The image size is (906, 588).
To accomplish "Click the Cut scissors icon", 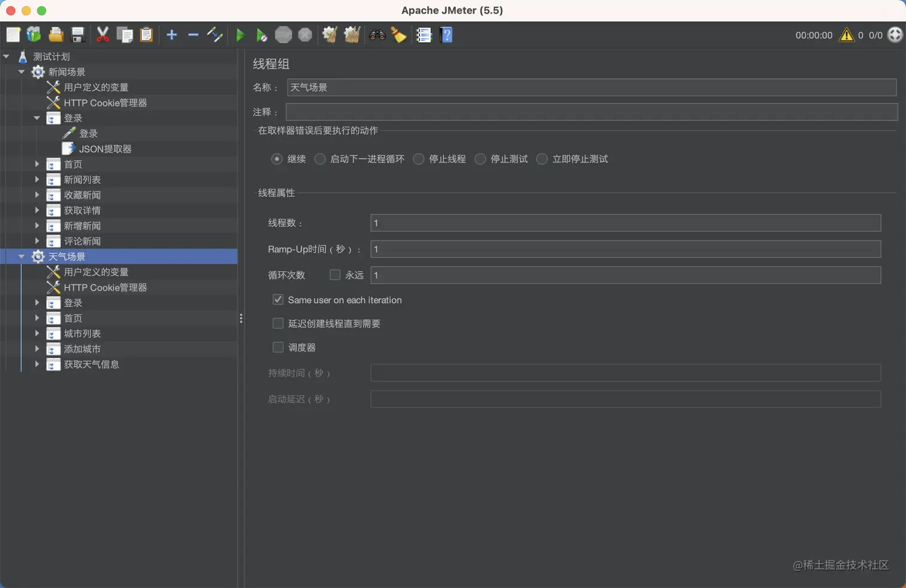I will (x=103, y=35).
